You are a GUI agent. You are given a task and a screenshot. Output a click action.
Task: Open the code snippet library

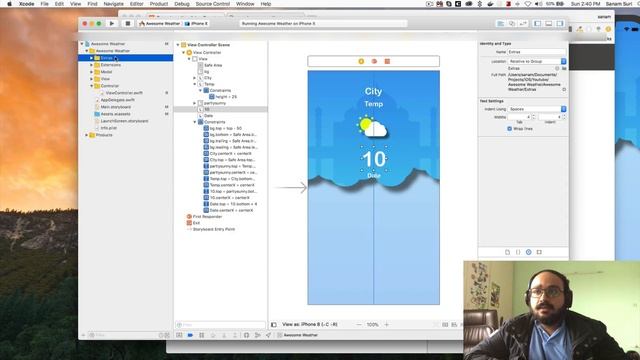pos(518,252)
